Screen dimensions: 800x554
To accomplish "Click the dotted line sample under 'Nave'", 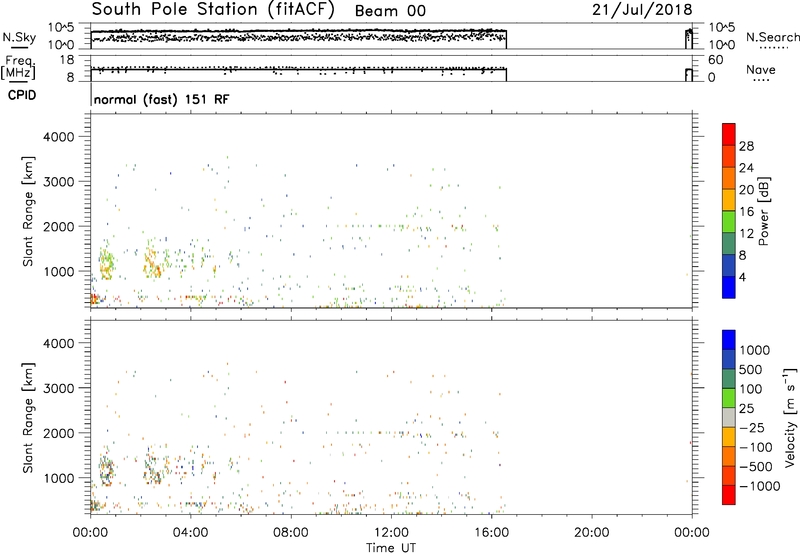I will (x=762, y=80).
